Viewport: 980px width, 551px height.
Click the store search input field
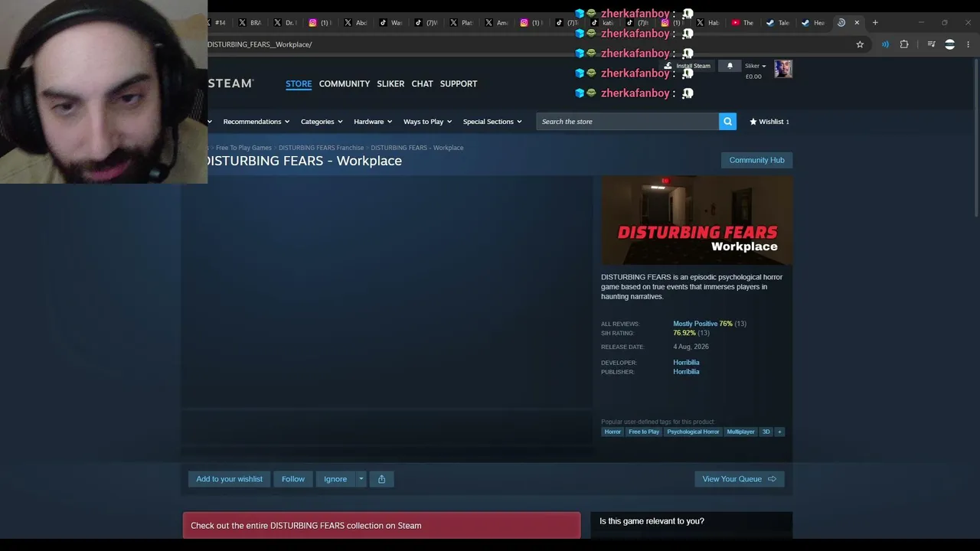pyautogui.click(x=628, y=122)
